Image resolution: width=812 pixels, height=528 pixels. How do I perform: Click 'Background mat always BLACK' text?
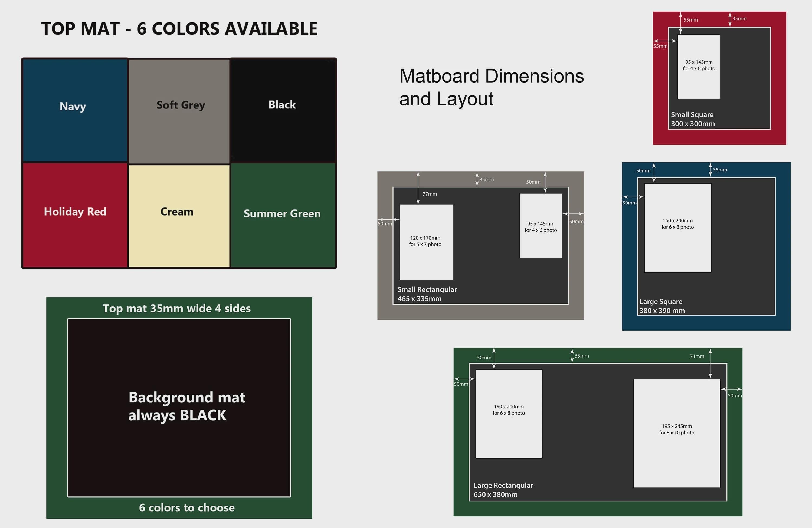tap(186, 406)
